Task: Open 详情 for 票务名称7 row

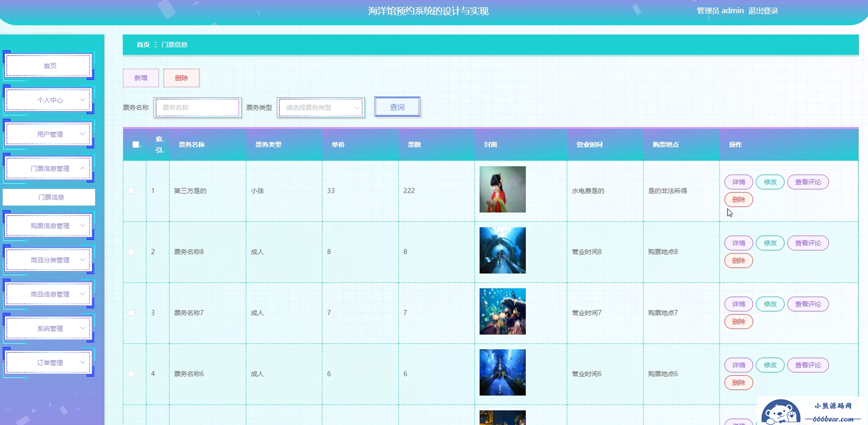Action: [739, 304]
